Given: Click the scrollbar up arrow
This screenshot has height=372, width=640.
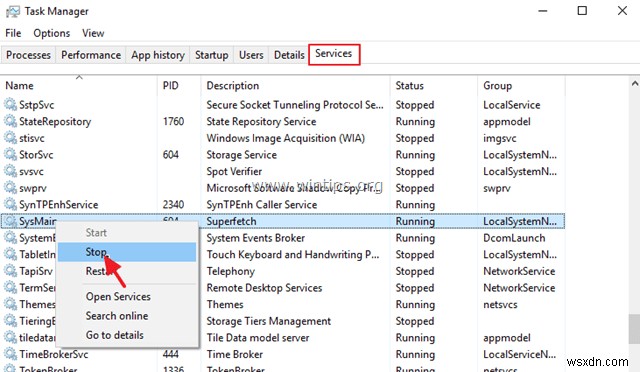Looking at the screenshot, I should tap(635, 84).
